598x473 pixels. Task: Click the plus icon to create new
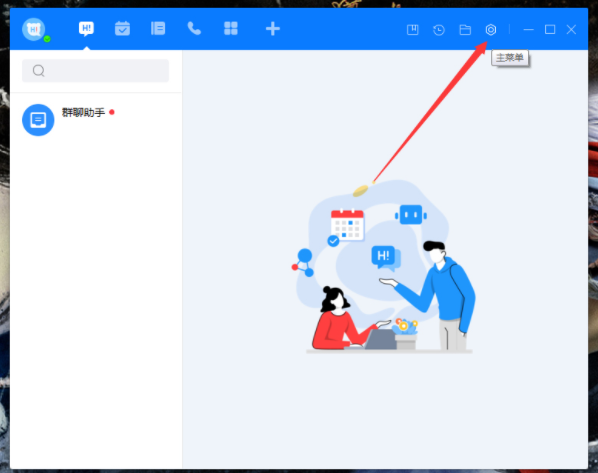point(273,29)
